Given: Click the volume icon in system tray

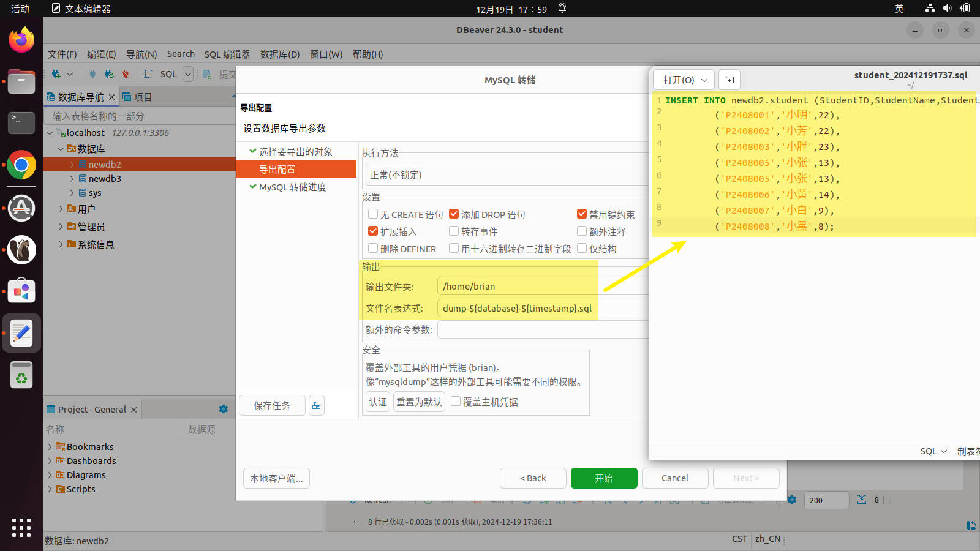Looking at the screenshot, I should (x=947, y=9).
